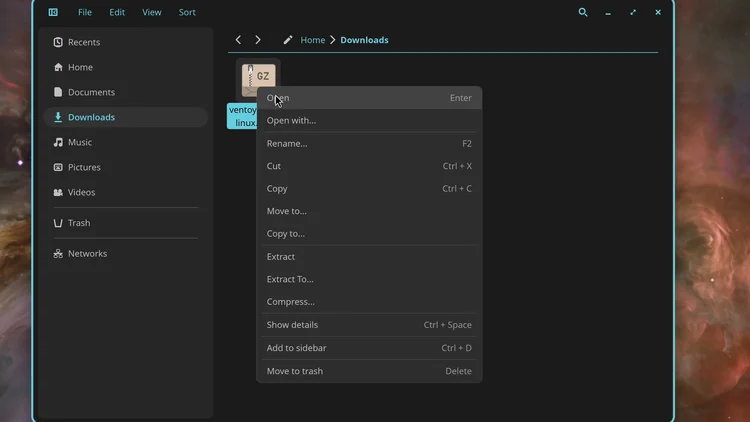750x422 pixels.
Task: Click the Music note icon
Action: pyautogui.click(x=58, y=142)
